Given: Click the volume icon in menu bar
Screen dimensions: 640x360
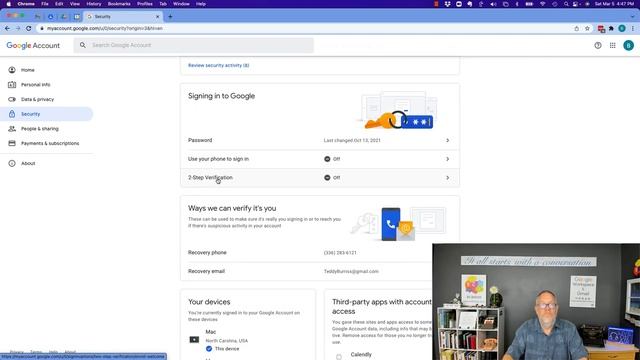Looking at the screenshot, I should pos(493,4).
